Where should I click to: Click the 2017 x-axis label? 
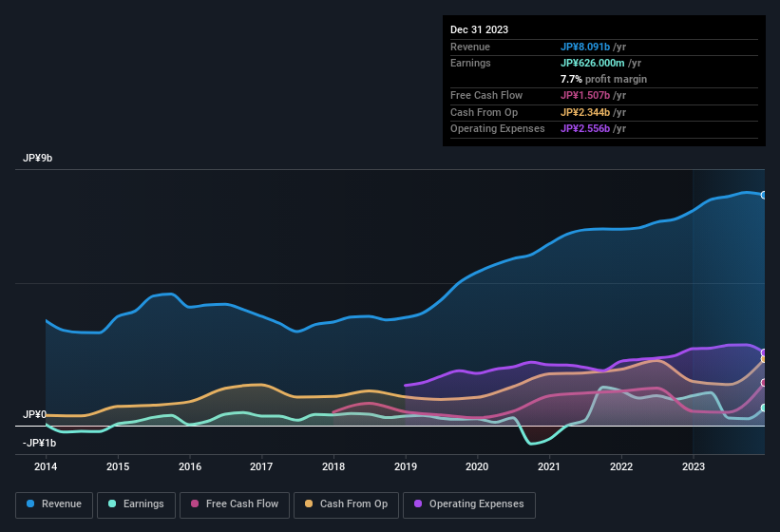pyautogui.click(x=261, y=466)
